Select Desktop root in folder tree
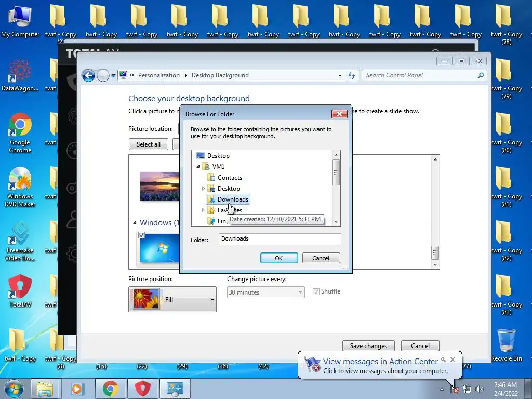Viewport: 532px width, 399px height. (218, 156)
